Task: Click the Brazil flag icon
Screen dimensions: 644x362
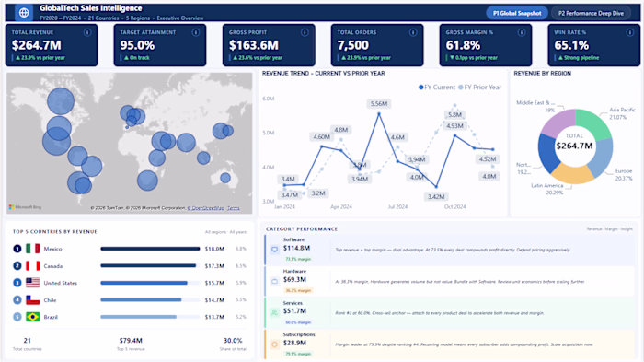Action: tap(33, 317)
